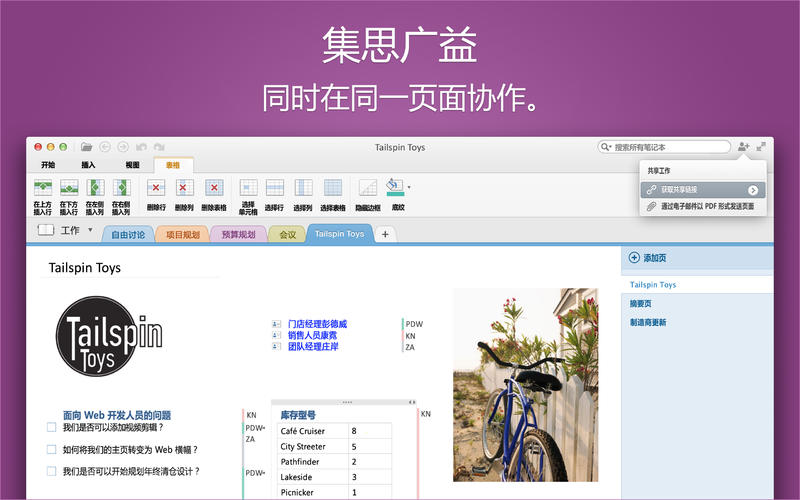Click contact card icon beside 门店经理彭德威
This screenshot has height=500, width=800.
(x=277, y=324)
